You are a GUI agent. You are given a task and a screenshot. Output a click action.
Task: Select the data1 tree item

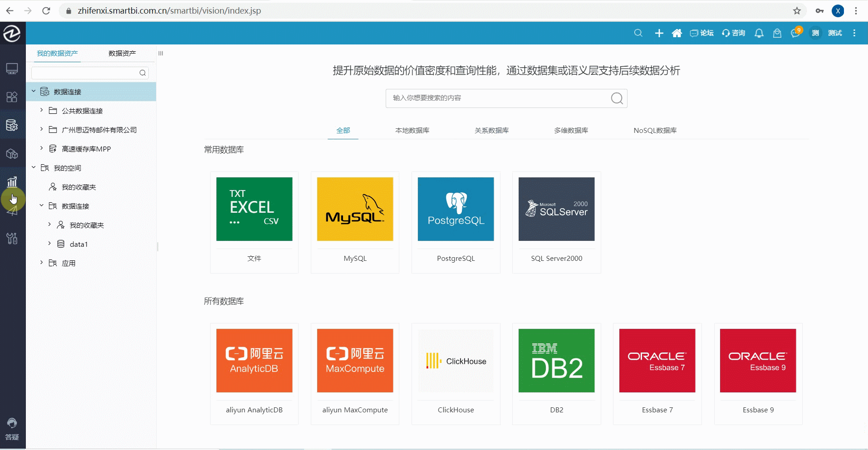point(78,244)
